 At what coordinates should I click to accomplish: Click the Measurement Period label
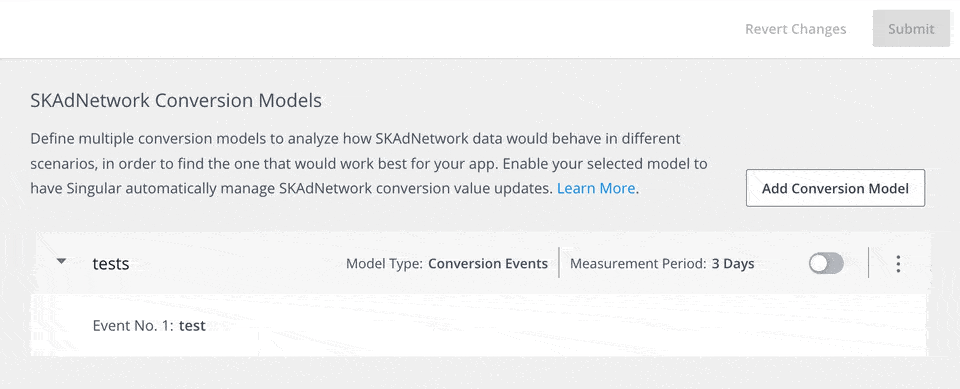(638, 263)
